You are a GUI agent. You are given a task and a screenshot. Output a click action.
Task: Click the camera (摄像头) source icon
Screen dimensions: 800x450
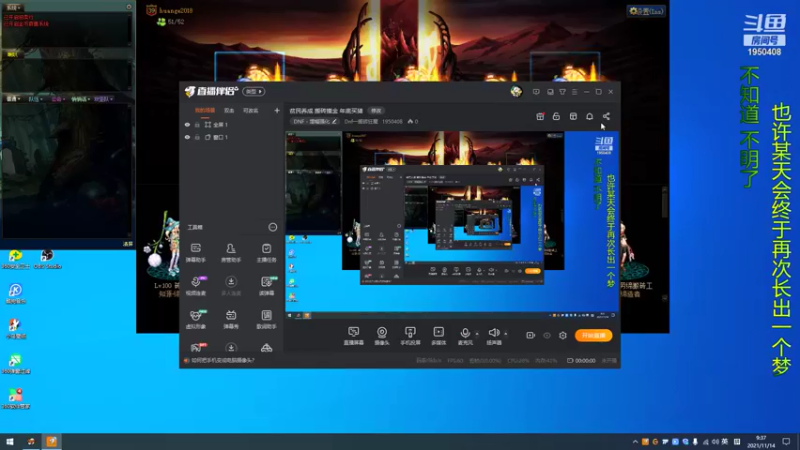(x=382, y=335)
